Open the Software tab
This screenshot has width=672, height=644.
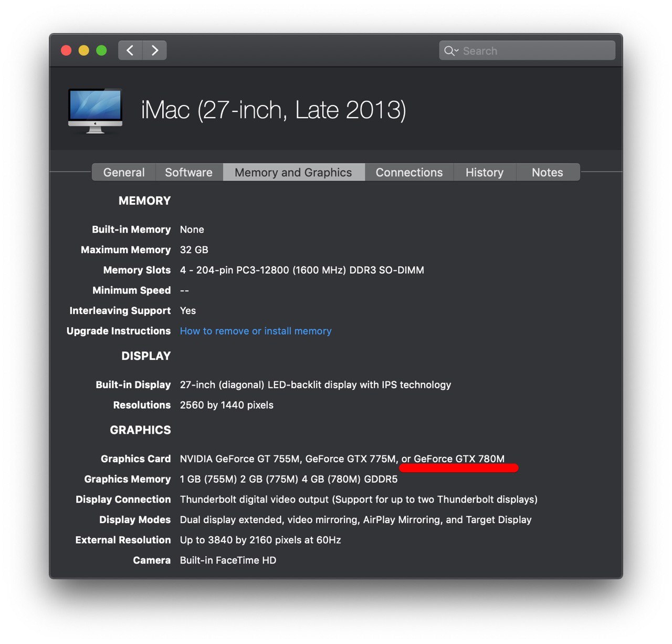click(189, 172)
